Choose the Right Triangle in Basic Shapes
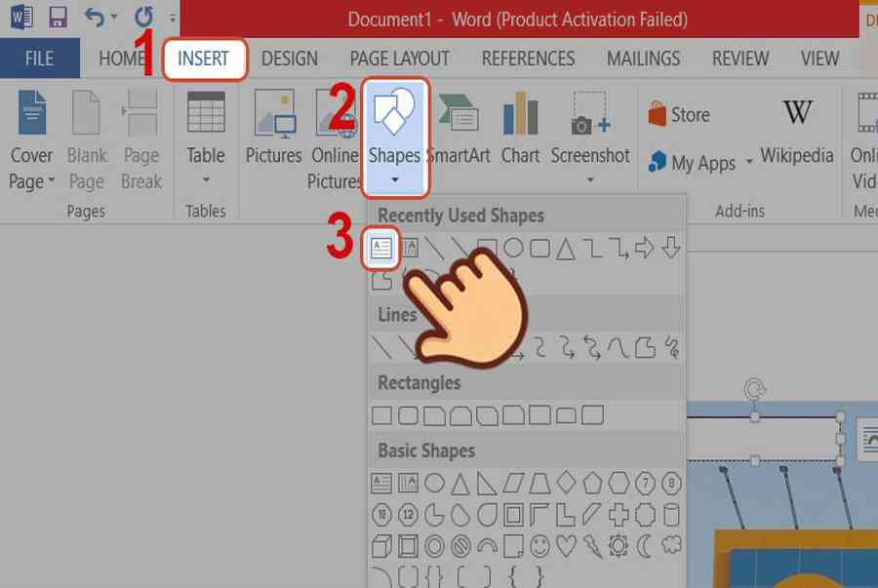878x588 pixels. pos(487,484)
